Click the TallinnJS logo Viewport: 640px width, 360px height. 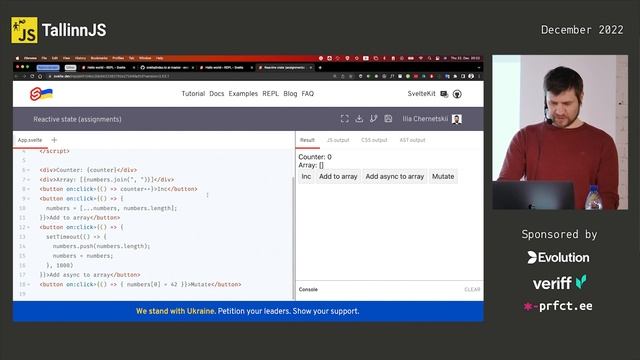click(x=59, y=30)
